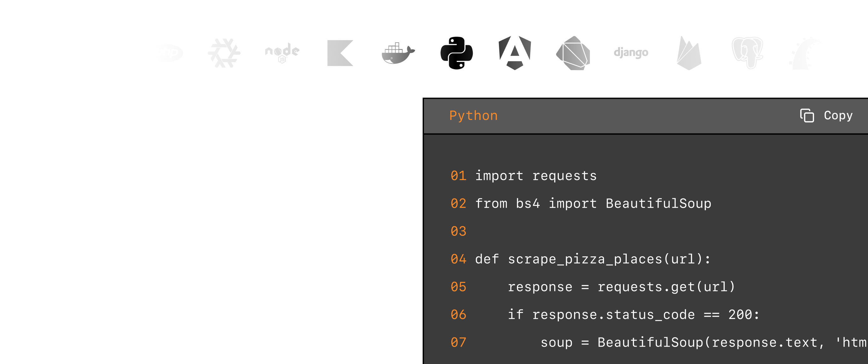
Task: Click the Python language label
Action: (473, 115)
